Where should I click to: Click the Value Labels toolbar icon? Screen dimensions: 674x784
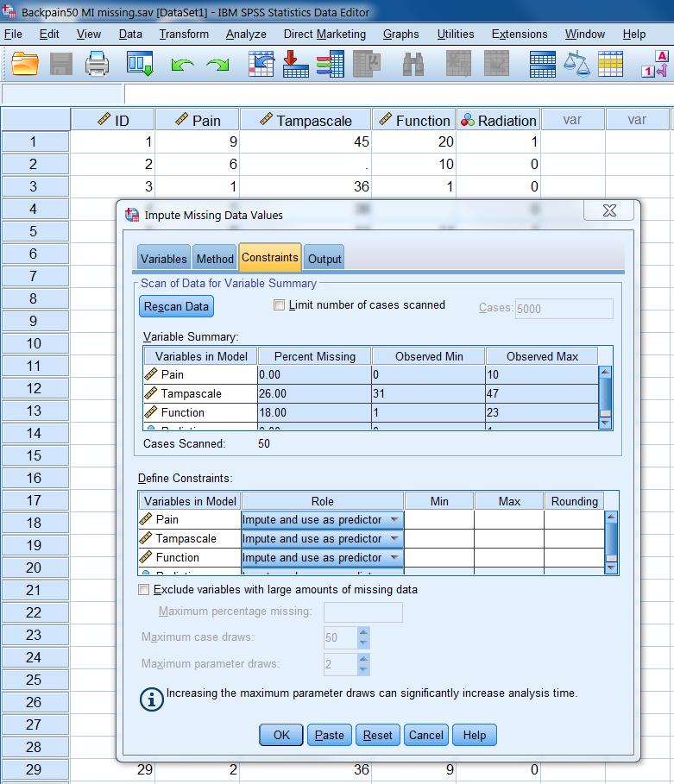[658, 64]
